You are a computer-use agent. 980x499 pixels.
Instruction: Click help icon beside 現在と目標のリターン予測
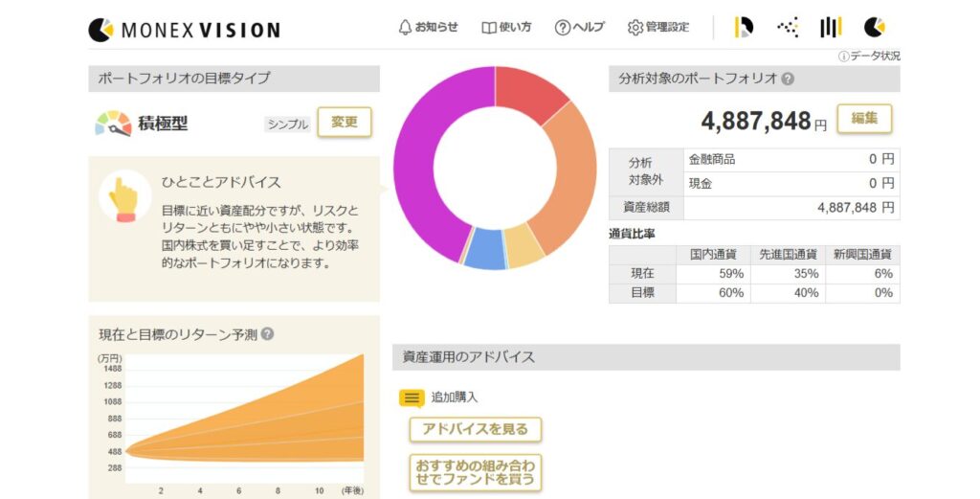tap(268, 334)
